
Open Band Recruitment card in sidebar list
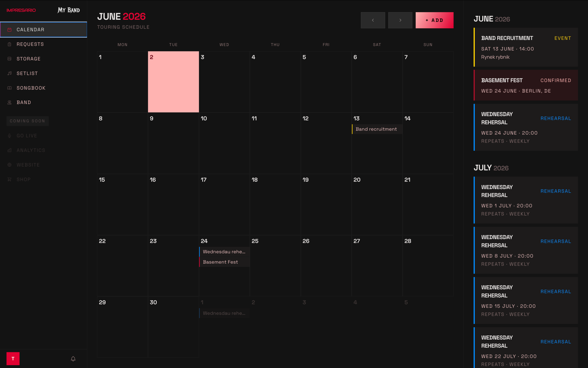(526, 47)
